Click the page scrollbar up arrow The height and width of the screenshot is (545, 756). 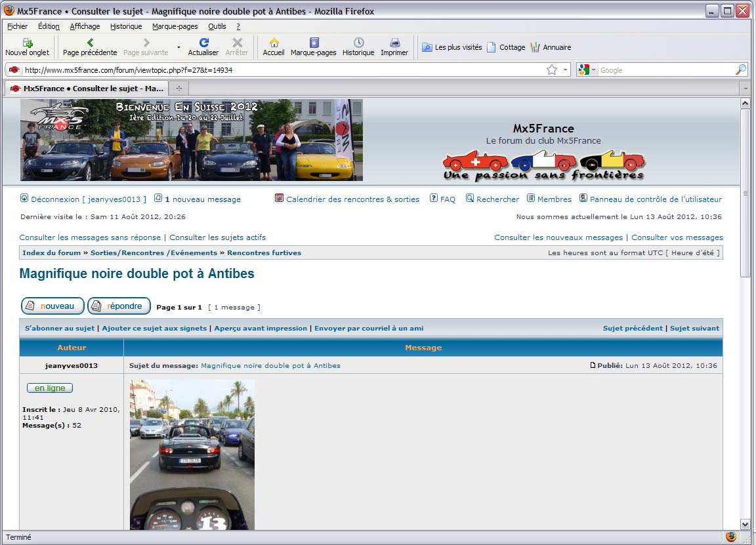745,103
